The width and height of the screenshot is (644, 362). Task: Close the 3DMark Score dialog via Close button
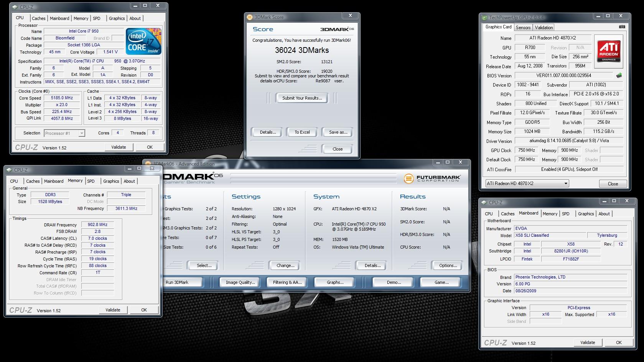(x=338, y=149)
